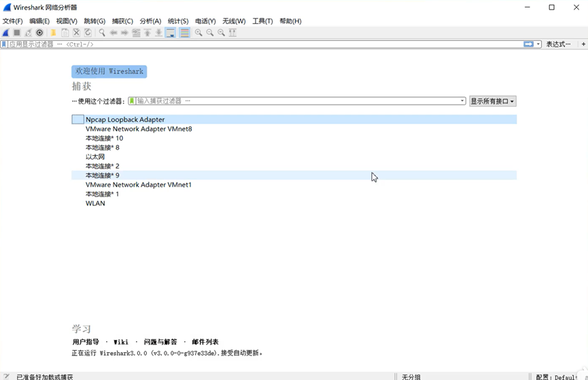Click the status bar expert info icon
Image resolution: width=588 pixels, height=380 pixels.
click(6, 376)
